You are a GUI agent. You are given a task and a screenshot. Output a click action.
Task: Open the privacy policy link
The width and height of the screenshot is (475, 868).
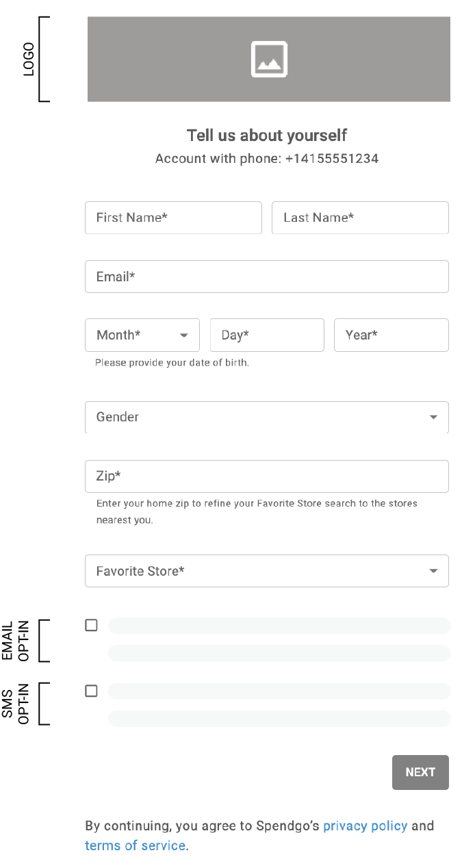click(x=365, y=826)
